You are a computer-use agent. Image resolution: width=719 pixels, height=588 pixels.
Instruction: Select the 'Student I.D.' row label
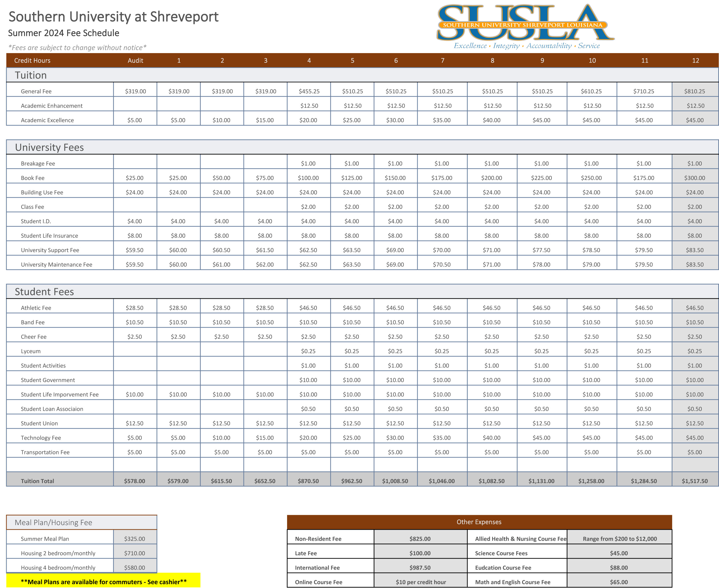click(36, 221)
